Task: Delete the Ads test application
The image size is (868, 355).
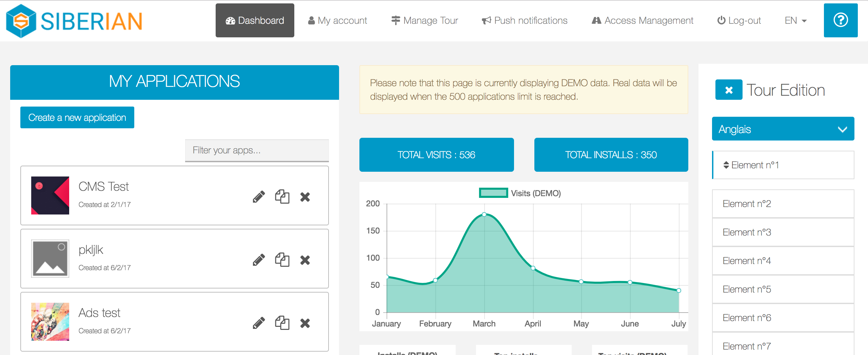Action: tap(305, 323)
